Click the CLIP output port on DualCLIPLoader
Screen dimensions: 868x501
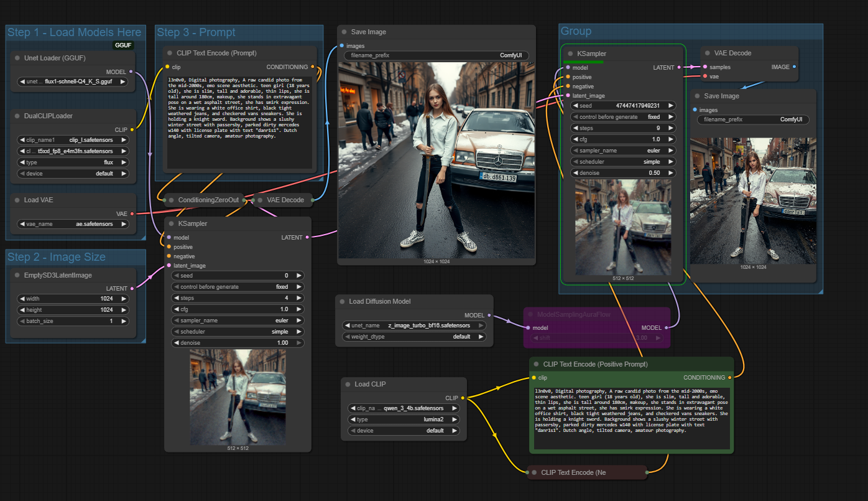131,129
